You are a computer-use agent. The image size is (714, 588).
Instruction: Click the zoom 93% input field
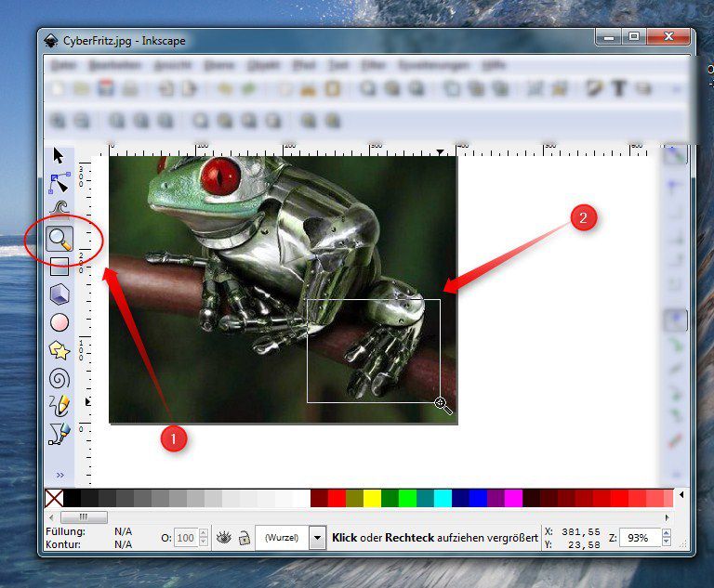pos(640,538)
